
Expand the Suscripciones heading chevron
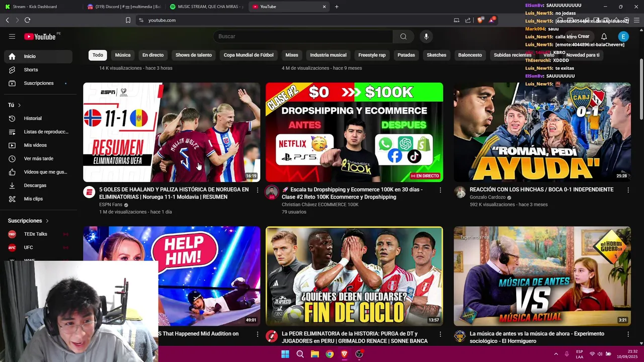pyautogui.click(x=47, y=221)
